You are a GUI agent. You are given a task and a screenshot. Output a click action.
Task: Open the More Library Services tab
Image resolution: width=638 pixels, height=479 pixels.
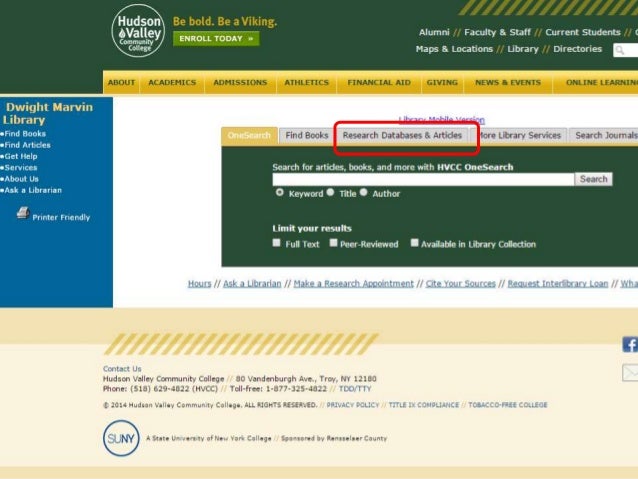519,136
